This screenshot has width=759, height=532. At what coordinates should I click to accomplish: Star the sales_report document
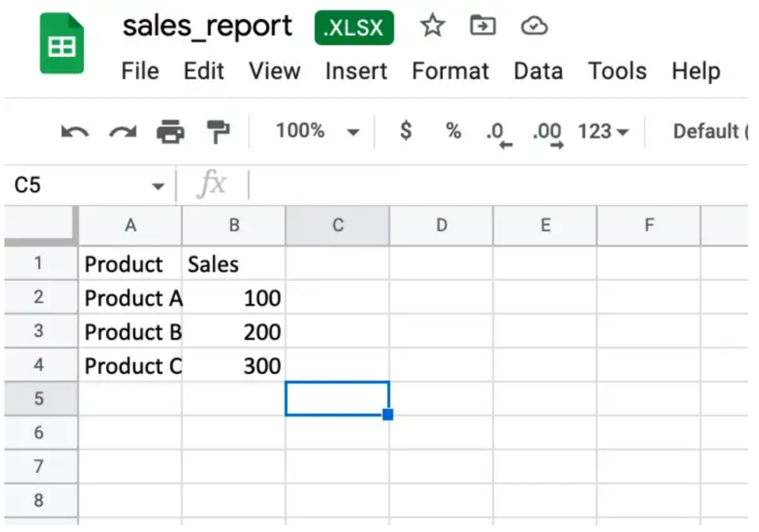tap(432, 26)
